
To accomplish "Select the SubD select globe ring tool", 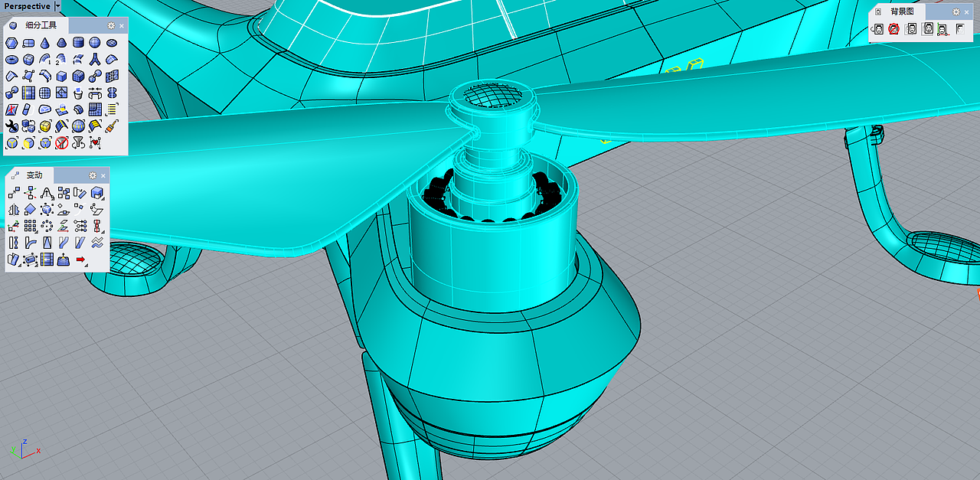I will [78, 126].
